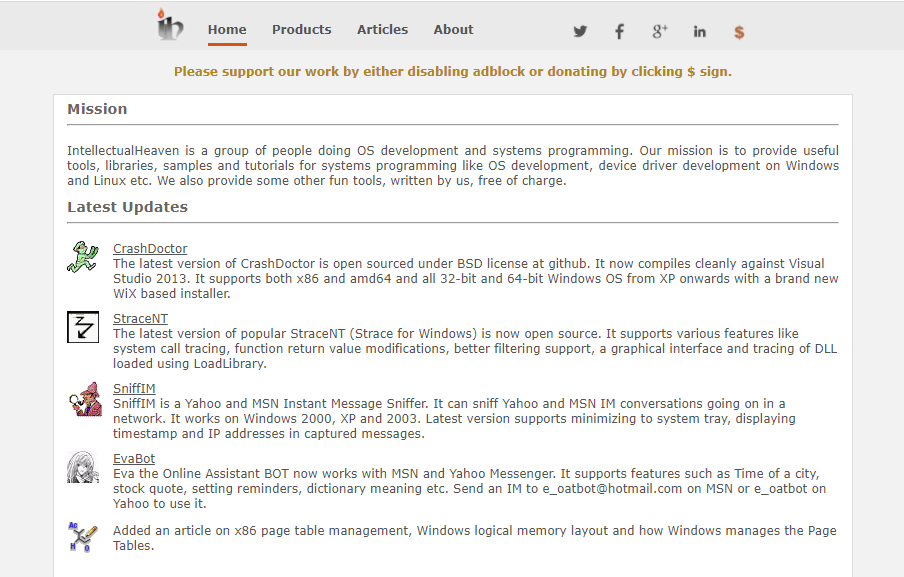Image resolution: width=904 pixels, height=577 pixels.
Task: Click the x86 page table article text
Action: [x=474, y=538]
